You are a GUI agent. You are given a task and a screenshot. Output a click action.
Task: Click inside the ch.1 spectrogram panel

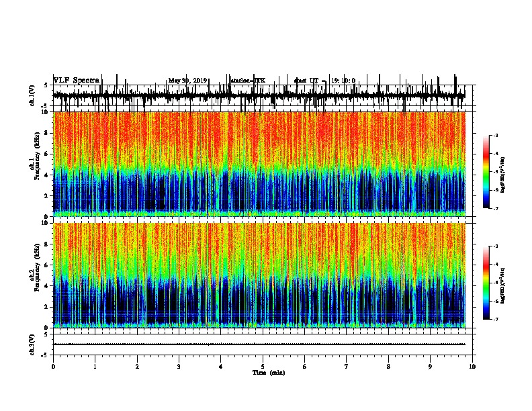coord(259,164)
